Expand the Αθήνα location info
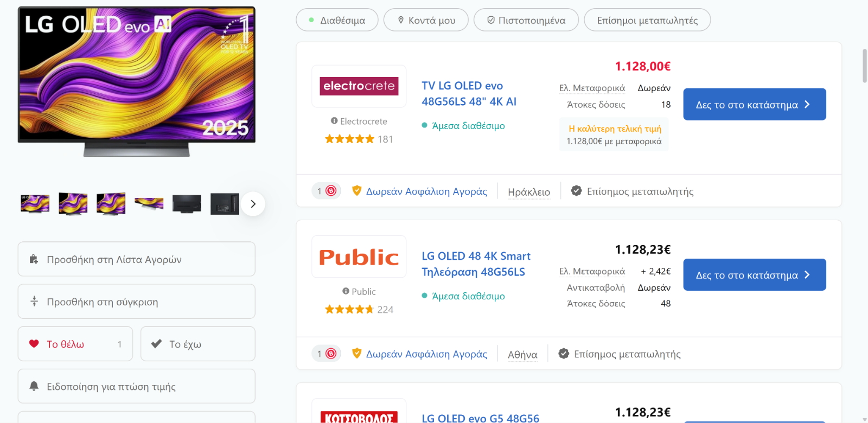 pos(522,354)
